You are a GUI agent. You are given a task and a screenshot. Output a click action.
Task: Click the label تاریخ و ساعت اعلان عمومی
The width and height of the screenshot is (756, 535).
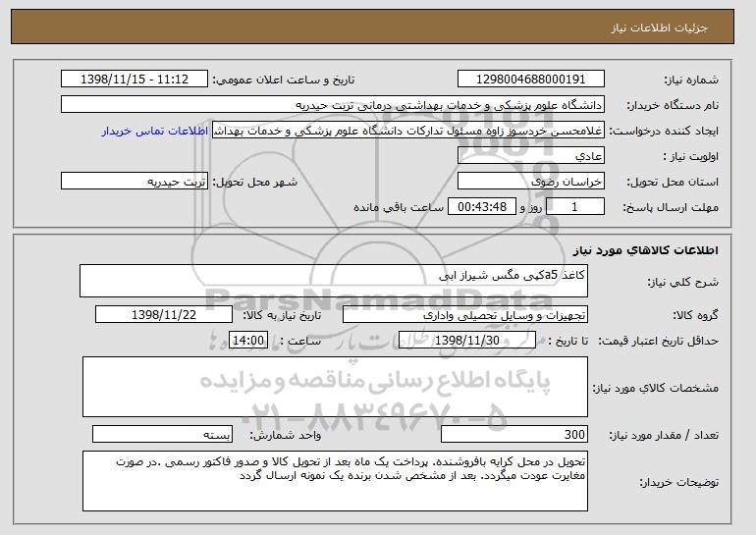[284, 80]
